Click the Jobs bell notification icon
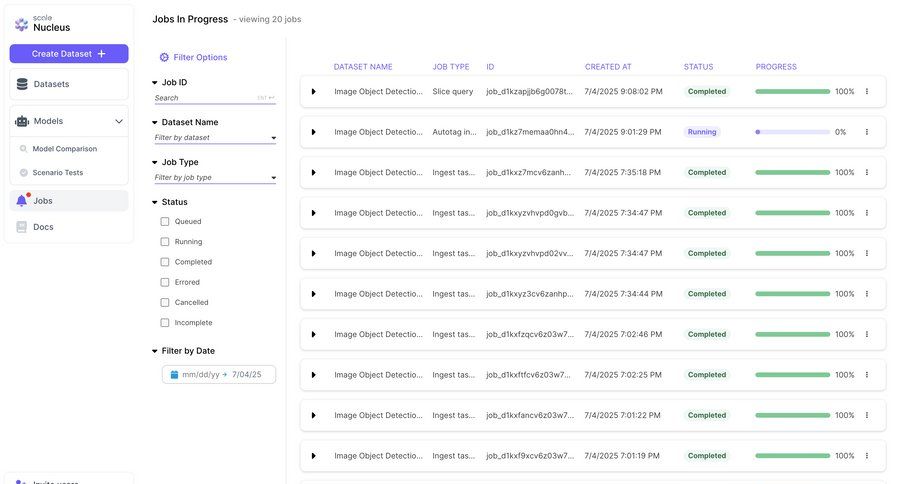This screenshot has height=484, width=900. coord(22,200)
